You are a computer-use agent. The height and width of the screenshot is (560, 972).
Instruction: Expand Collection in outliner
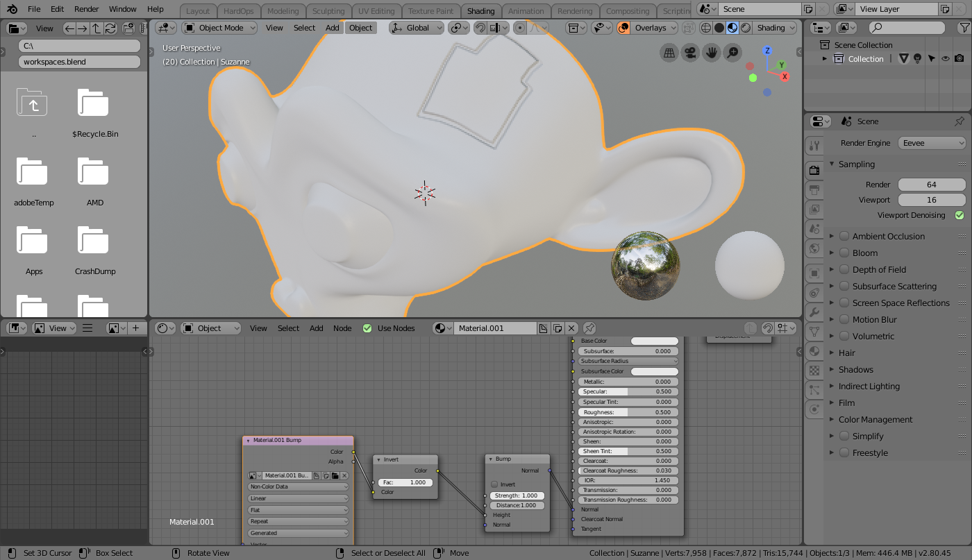(825, 59)
